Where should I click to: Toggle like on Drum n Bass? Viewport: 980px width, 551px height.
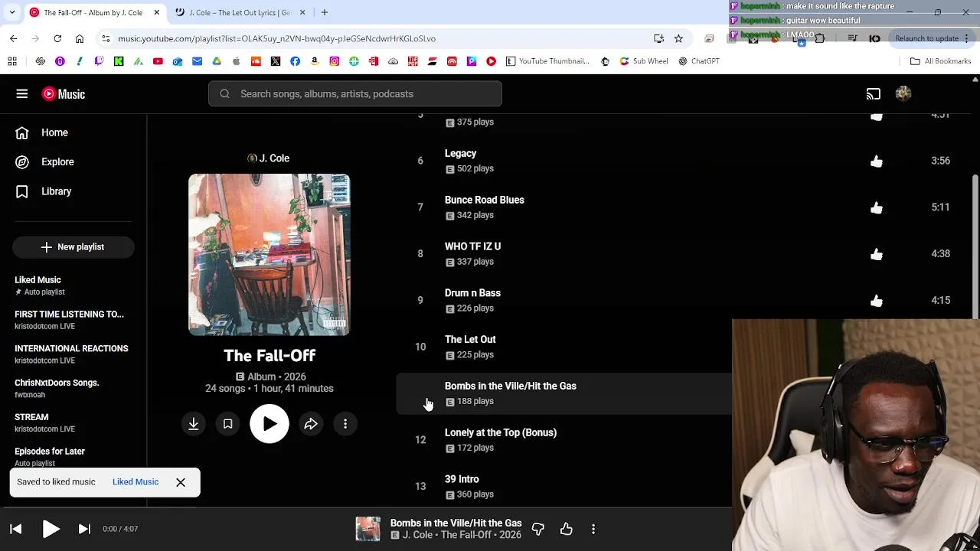click(x=877, y=300)
